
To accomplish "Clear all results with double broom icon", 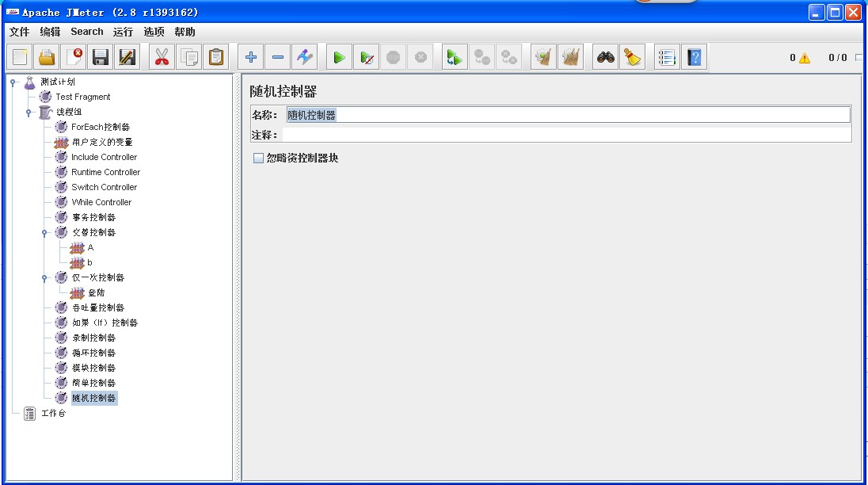I will pyautogui.click(x=571, y=57).
